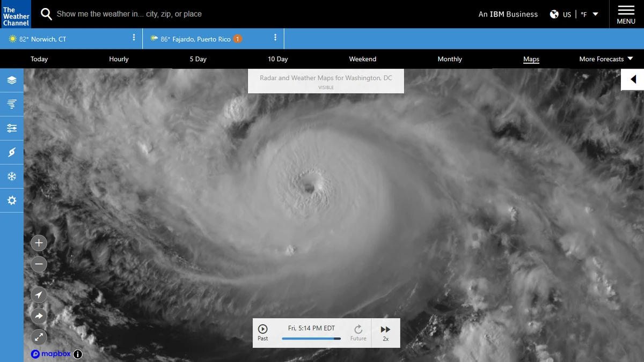Open the map Layers panel icon
Screen dimensions: 644x362
[x=11, y=80]
